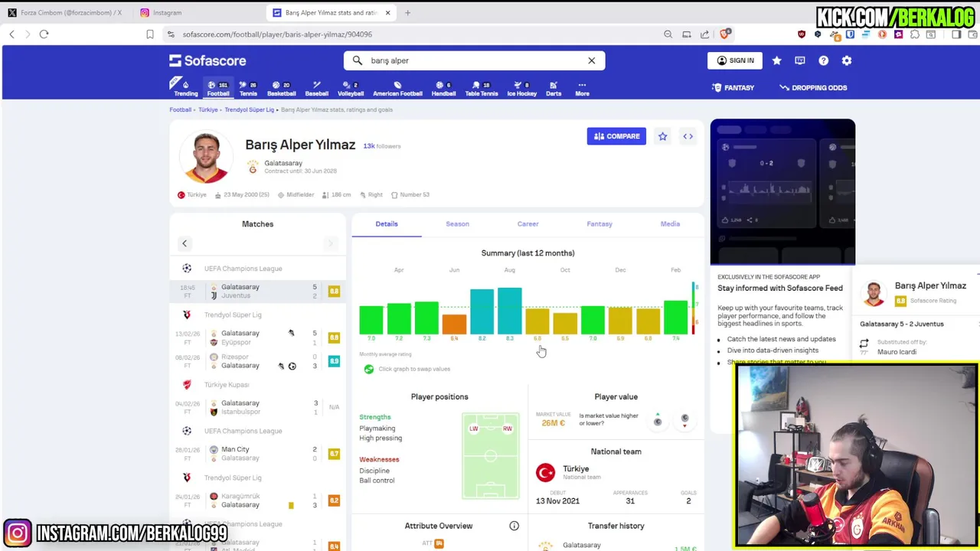
Task: Open the More sports menu
Action: (x=582, y=88)
